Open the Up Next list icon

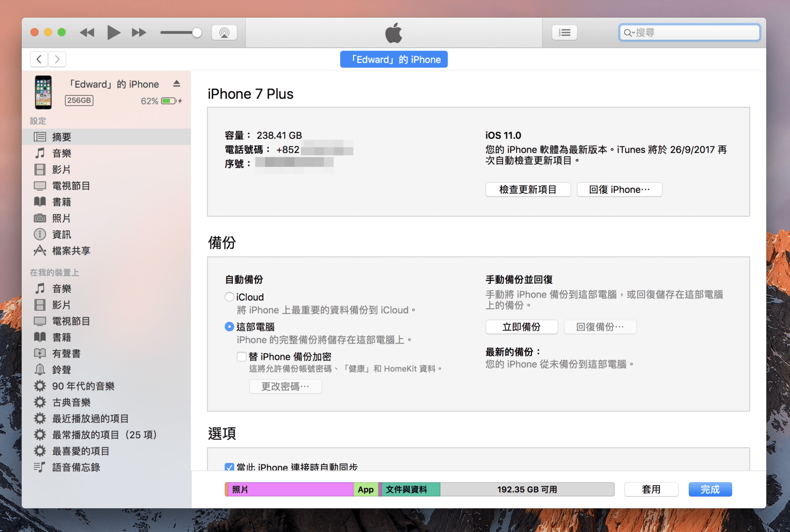(x=564, y=33)
